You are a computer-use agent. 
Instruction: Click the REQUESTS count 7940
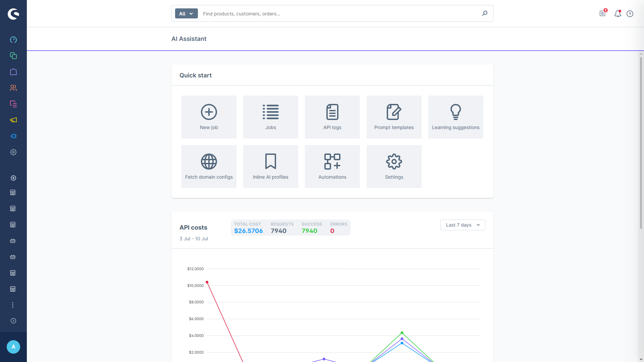tap(279, 231)
